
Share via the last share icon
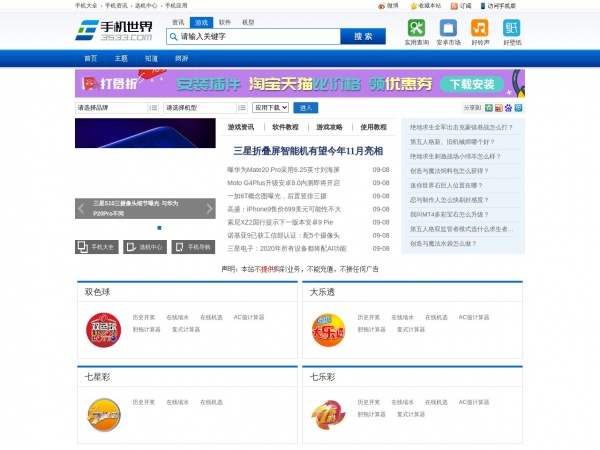518,108
